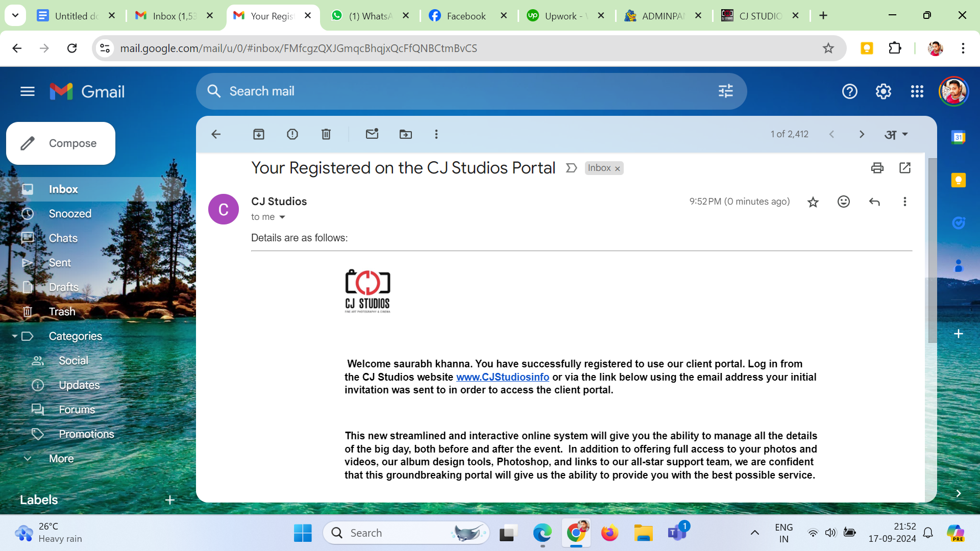Open message More options menu
This screenshot has width=980, height=551.
(x=905, y=202)
